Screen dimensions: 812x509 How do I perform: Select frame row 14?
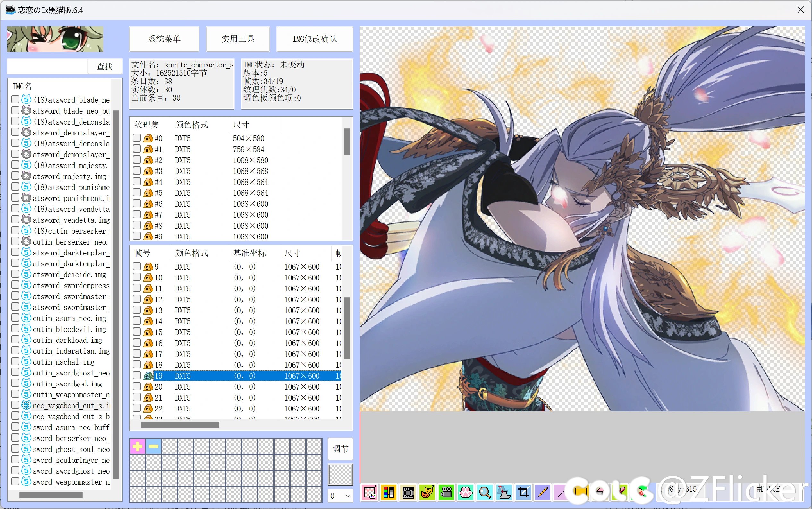235,321
